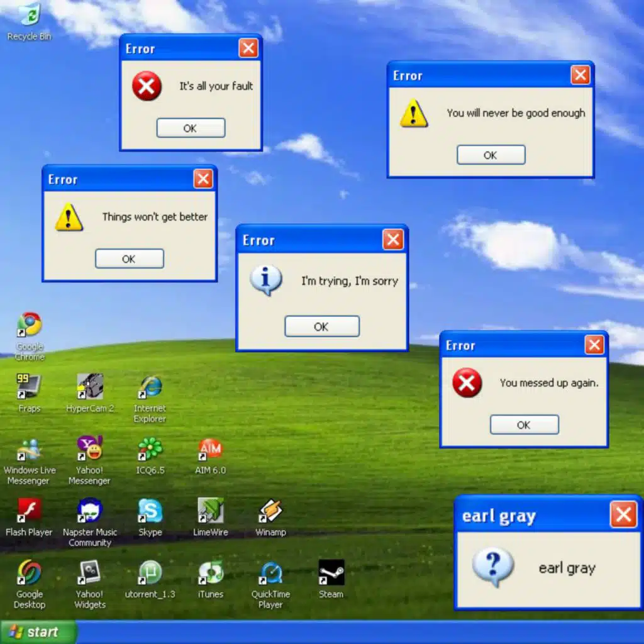This screenshot has height=644, width=644.
Task: Close the "Things won't get better" error window
Action: (203, 179)
